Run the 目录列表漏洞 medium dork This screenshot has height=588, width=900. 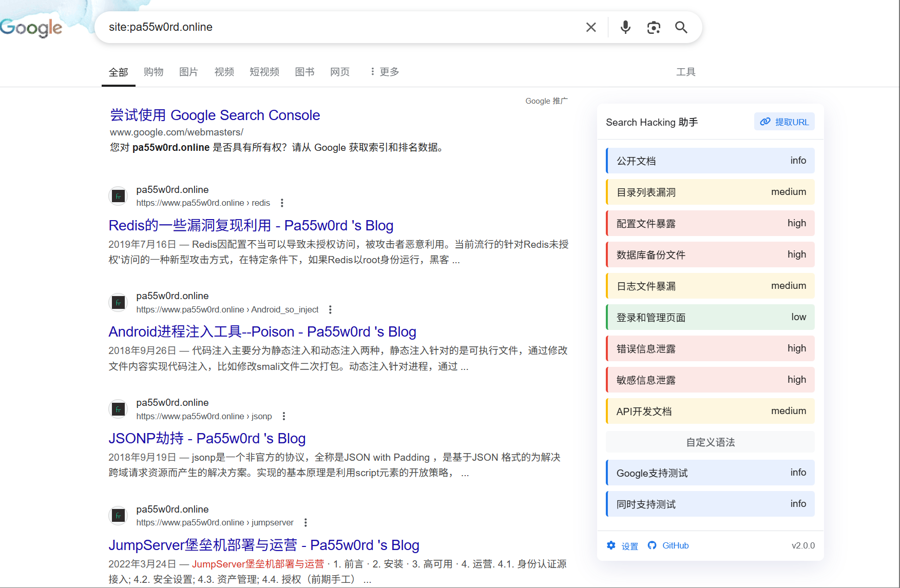point(710,192)
